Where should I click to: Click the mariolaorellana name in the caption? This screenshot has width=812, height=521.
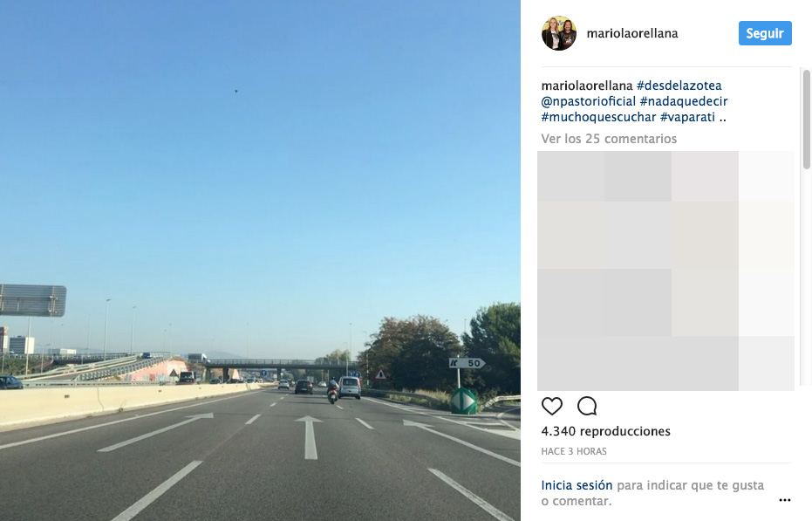pyautogui.click(x=587, y=86)
